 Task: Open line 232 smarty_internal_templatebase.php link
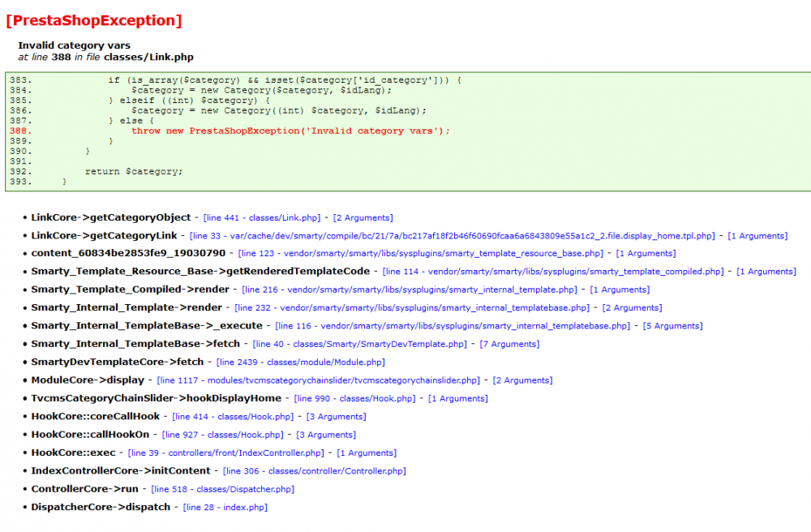(x=412, y=307)
